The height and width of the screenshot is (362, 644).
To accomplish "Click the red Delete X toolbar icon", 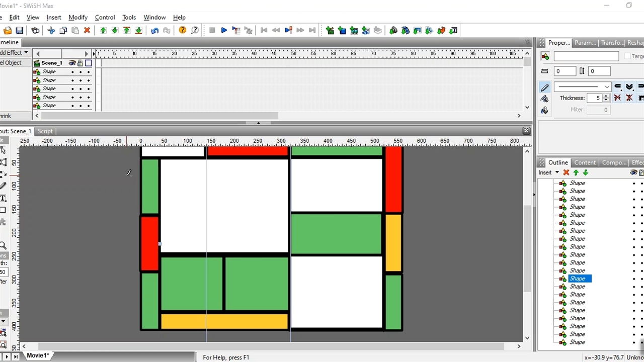I will click(87, 31).
